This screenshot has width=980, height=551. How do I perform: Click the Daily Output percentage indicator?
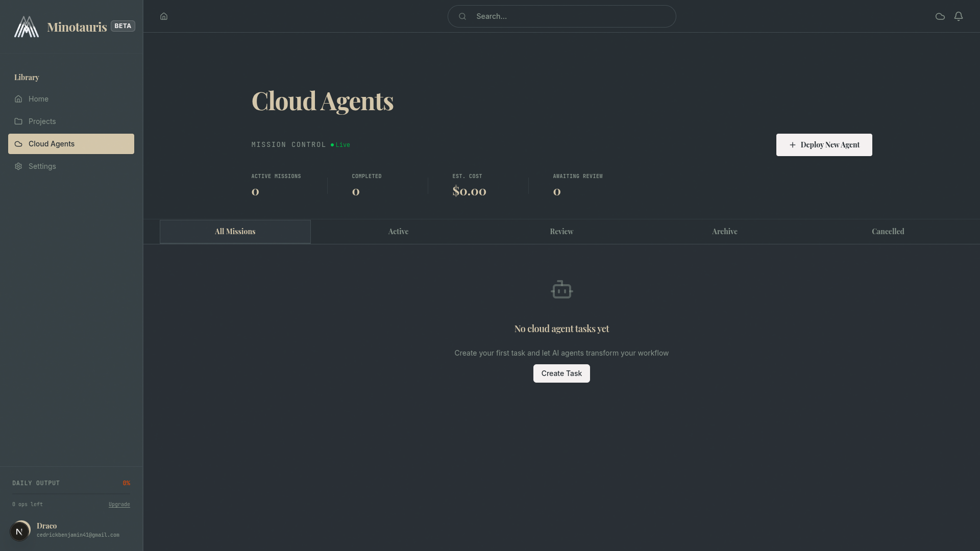tap(126, 483)
